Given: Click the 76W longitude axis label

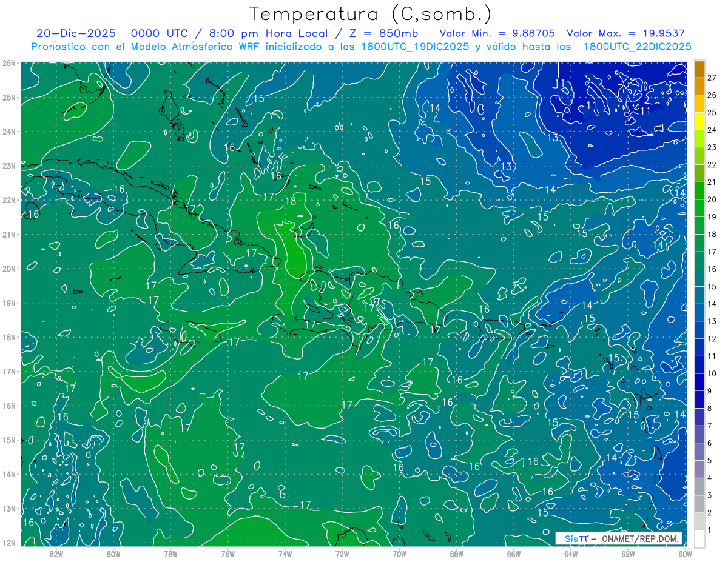Looking at the screenshot, I should [x=228, y=554].
